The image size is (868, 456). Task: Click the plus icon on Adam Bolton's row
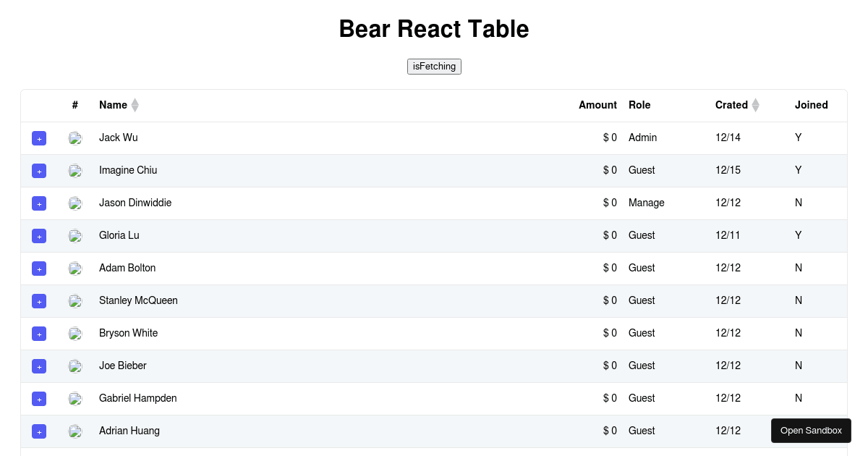39,269
